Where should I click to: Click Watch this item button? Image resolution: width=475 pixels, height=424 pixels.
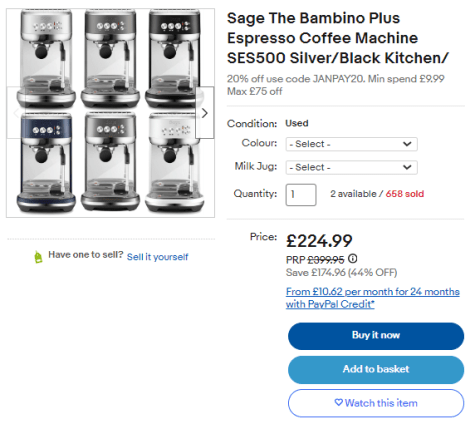pyautogui.click(x=376, y=403)
